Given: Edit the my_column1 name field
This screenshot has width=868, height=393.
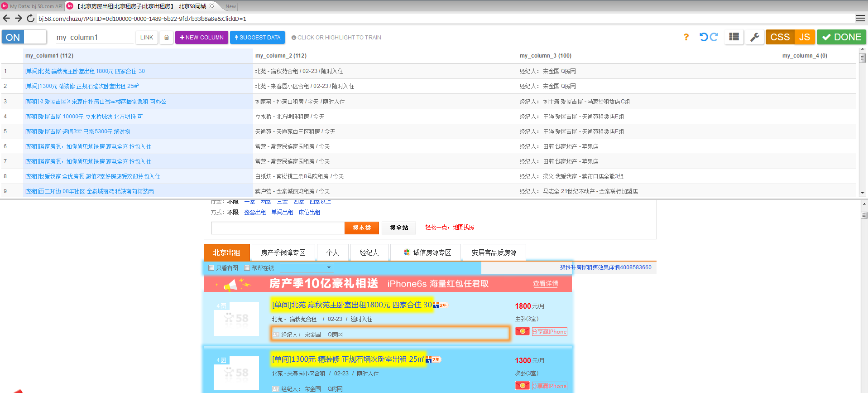Looking at the screenshot, I should pyautogui.click(x=94, y=38).
